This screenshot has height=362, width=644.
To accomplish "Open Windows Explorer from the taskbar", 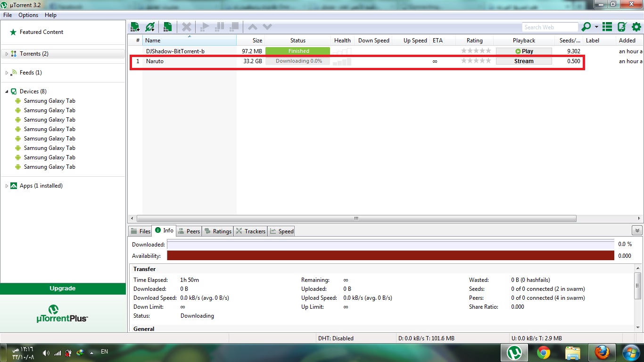I will 572,353.
